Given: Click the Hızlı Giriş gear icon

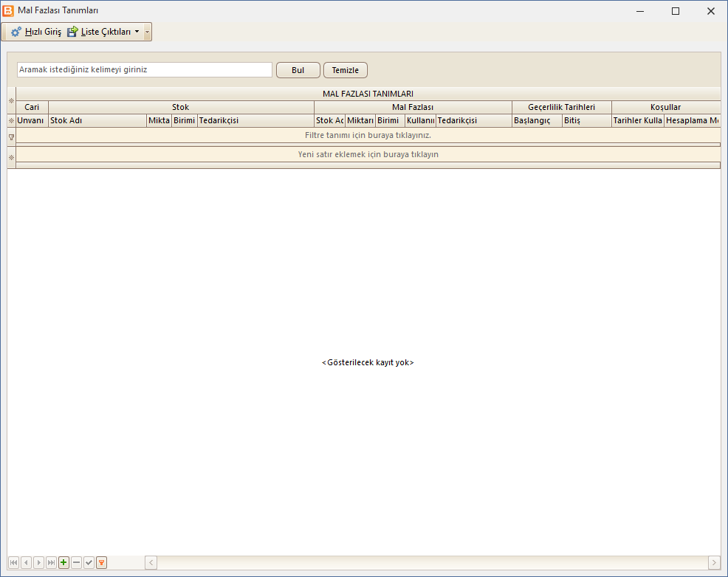Looking at the screenshot, I should coord(16,32).
